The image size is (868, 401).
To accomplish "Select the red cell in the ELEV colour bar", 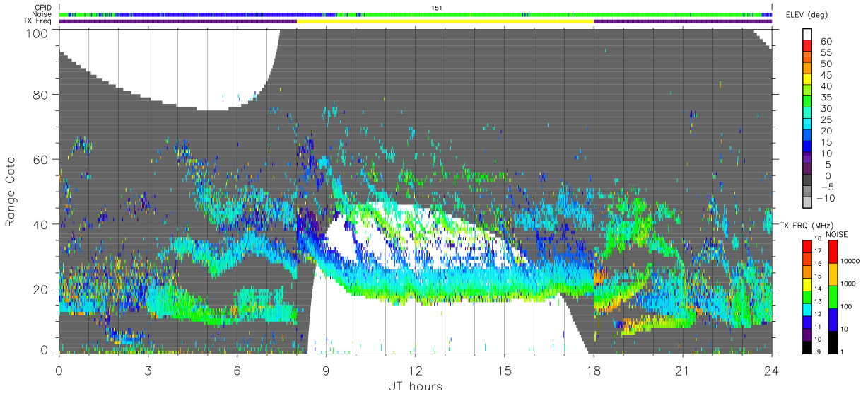I will (x=807, y=46).
